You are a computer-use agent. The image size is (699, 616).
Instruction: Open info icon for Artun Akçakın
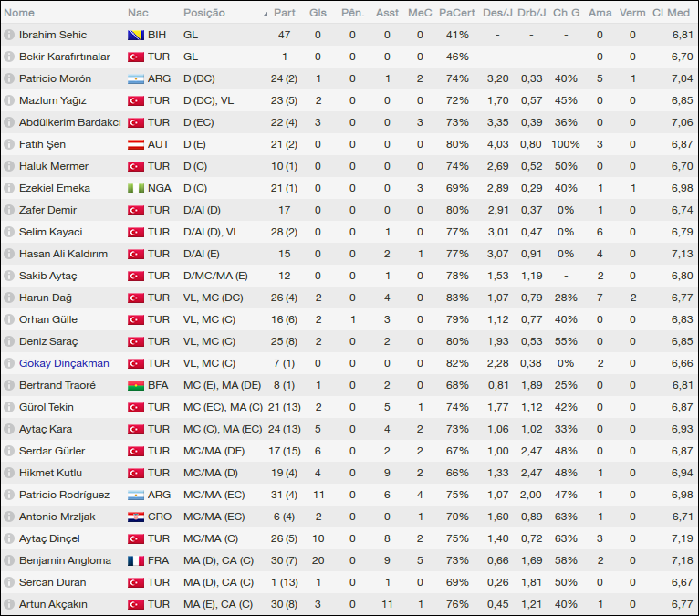point(9,604)
